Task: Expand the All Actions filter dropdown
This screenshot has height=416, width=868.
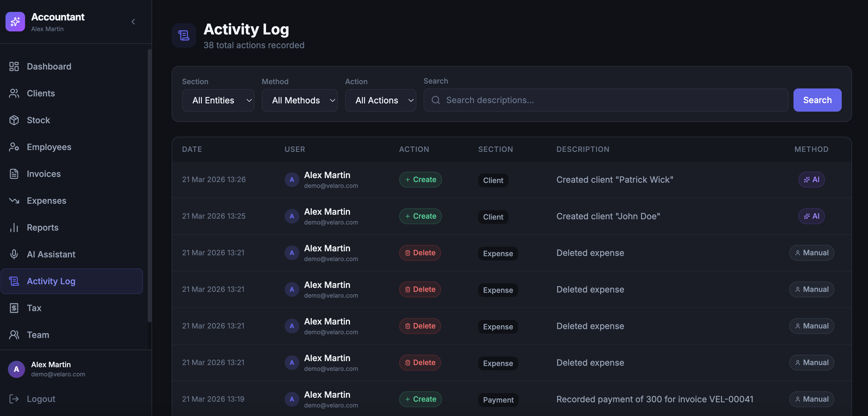Action: (x=380, y=100)
